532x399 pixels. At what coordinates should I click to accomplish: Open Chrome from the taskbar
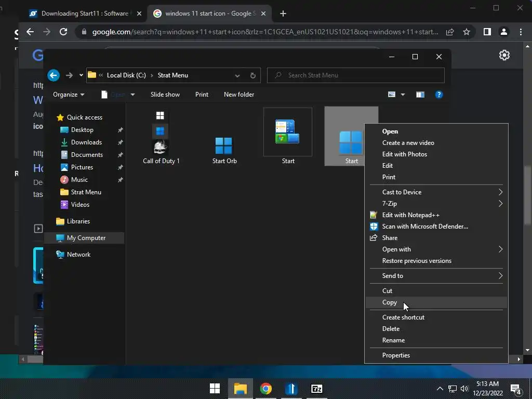point(265,389)
